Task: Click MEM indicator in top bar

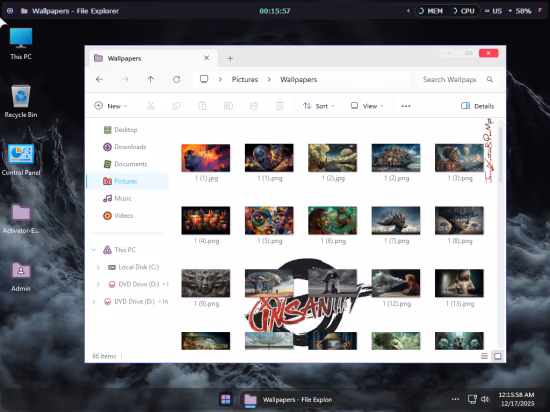Action: (431, 11)
